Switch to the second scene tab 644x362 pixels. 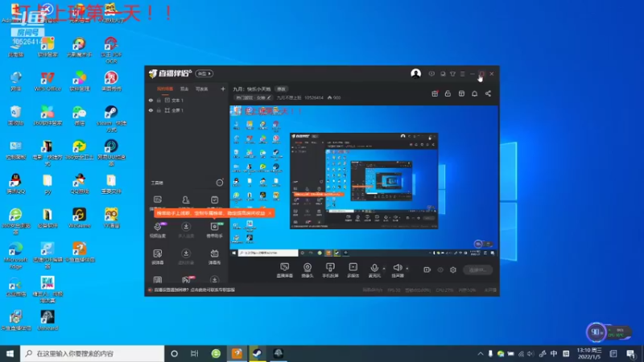tap(184, 89)
